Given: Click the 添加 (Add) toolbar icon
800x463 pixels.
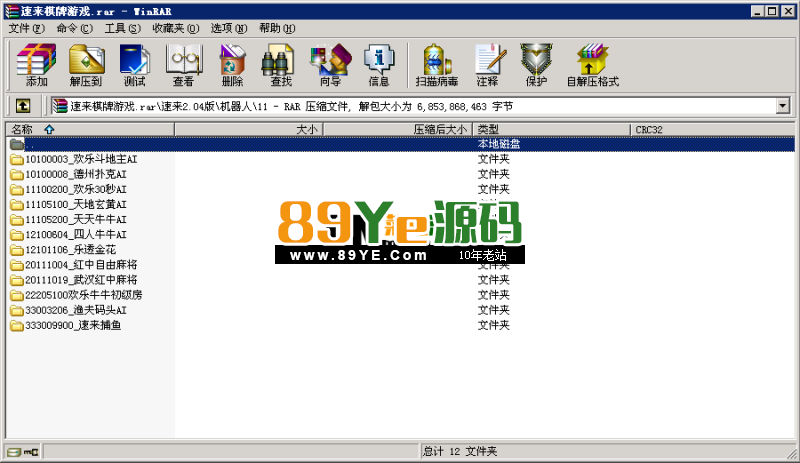Looking at the screenshot, I should pos(36,65).
